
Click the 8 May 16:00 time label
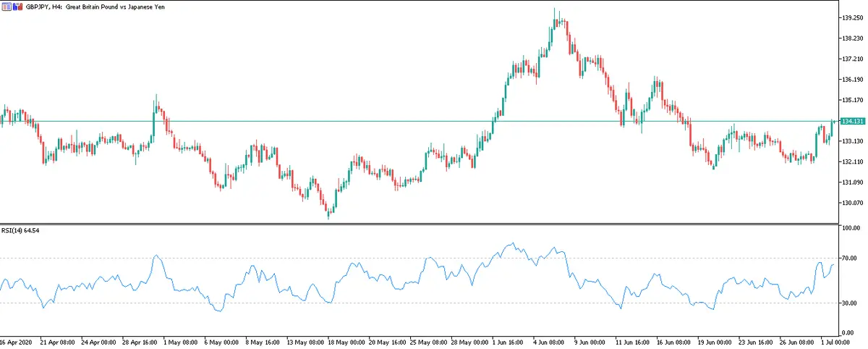tap(263, 341)
